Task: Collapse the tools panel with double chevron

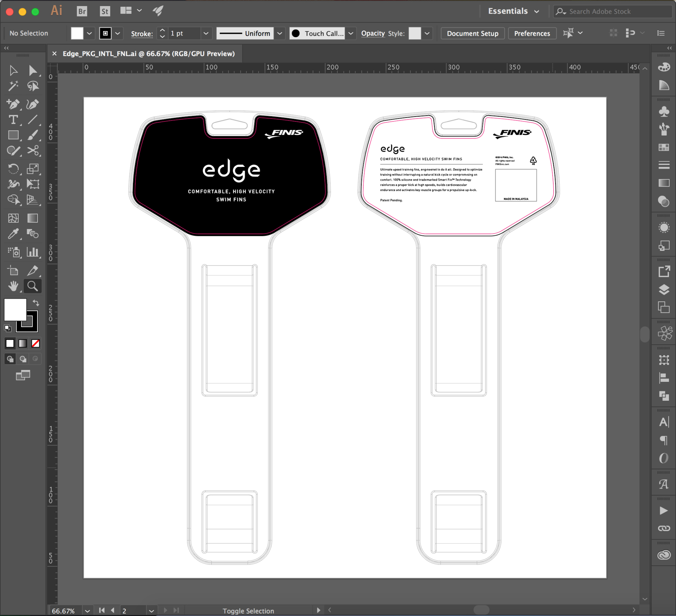Action: coord(6,48)
